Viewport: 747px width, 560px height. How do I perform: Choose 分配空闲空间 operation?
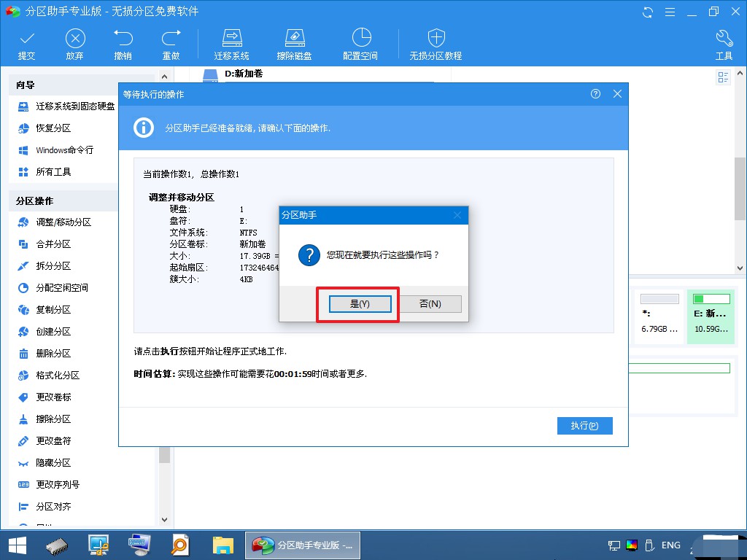[x=53, y=288]
